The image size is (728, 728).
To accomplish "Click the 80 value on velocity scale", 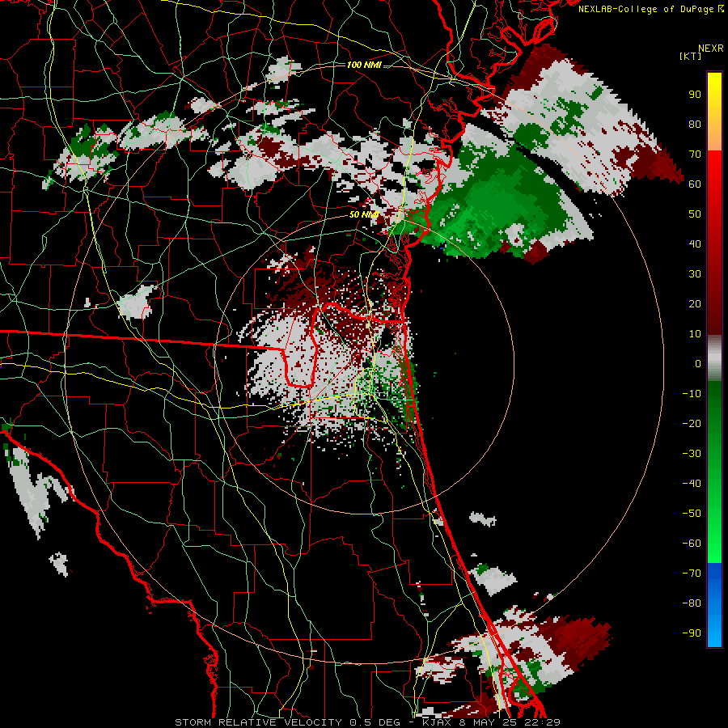I will coord(695,125).
